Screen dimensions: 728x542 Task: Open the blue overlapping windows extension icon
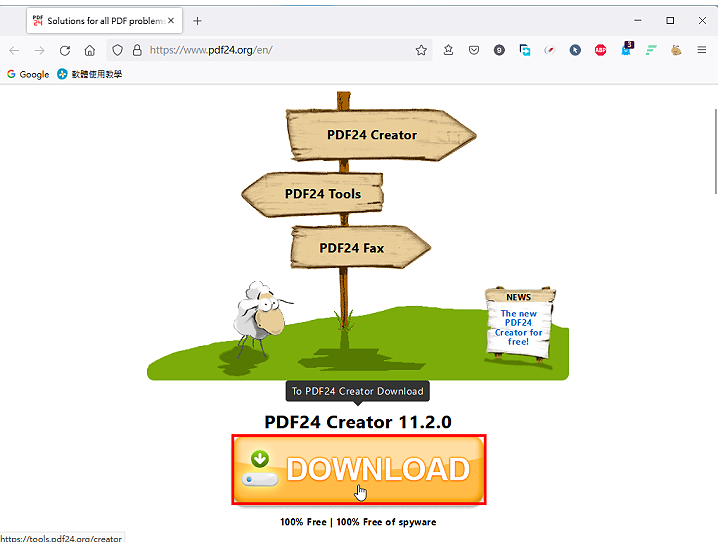pyautogui.click(x=525, y=50)
